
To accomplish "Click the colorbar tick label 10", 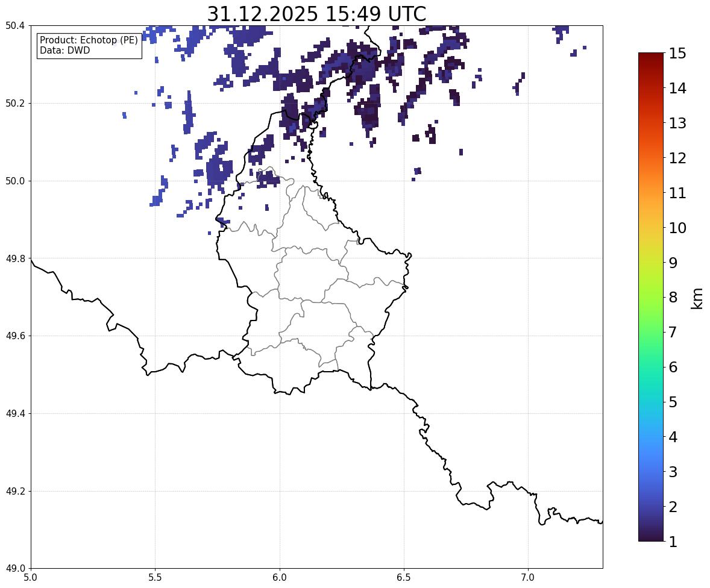I will 677,228.
